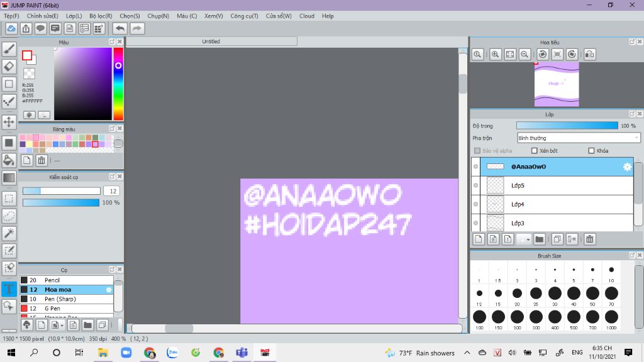Select the G Pen brush
This screenshot has width=644, height=362.
click(x=67, y=309)
